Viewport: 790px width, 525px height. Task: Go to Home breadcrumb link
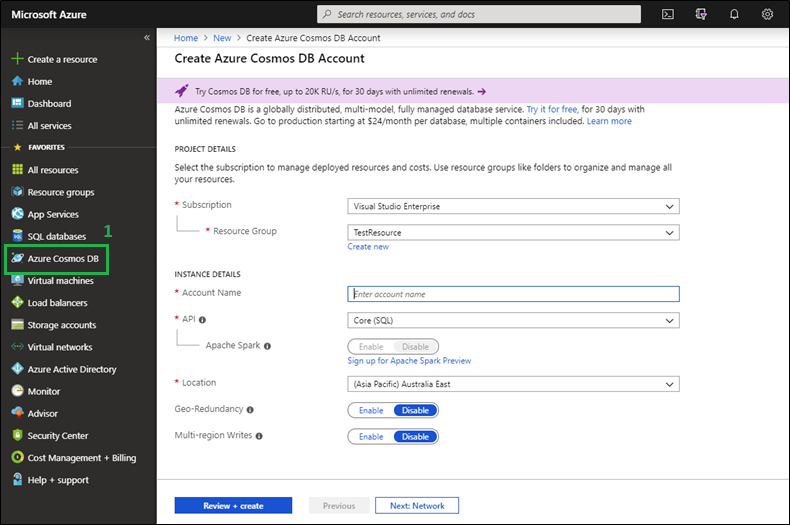[185, 38]
